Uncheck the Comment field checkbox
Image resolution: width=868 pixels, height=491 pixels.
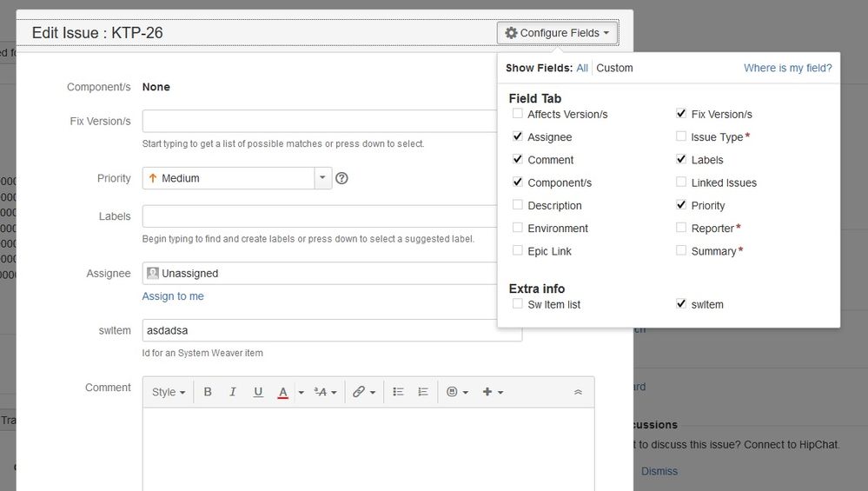click(x=518, y=159)
